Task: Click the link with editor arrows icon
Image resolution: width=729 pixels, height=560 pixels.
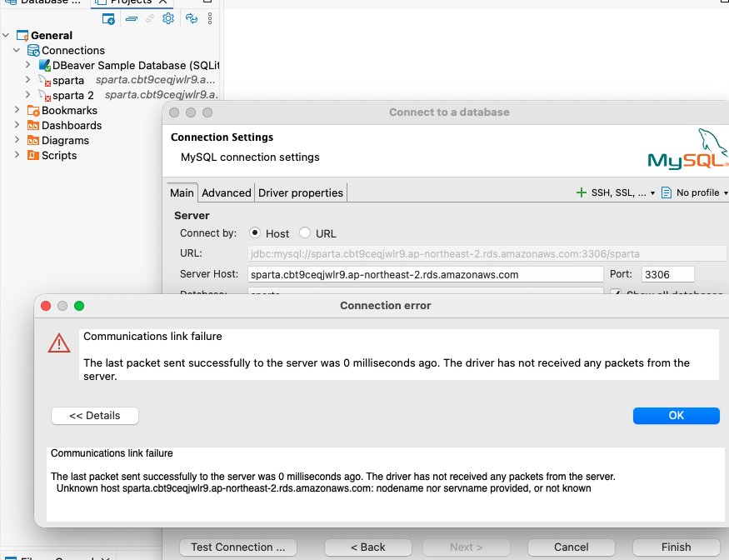Action: coord(150,19)
